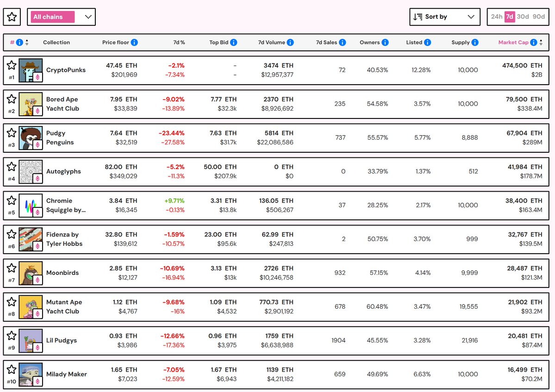Viewport: 555px width, 392px height.
Task: Click Milady Maker 6.63% listed value
Action: 422,374
